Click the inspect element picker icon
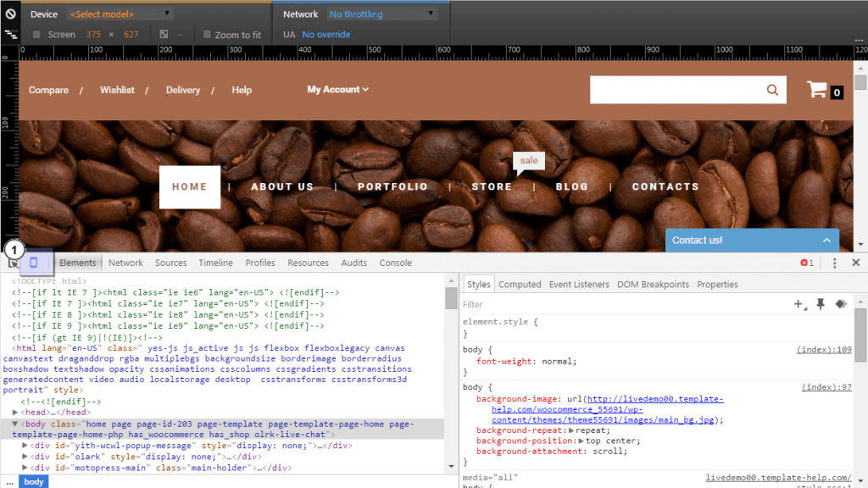 pyautogui.click(x=12, y=263)
